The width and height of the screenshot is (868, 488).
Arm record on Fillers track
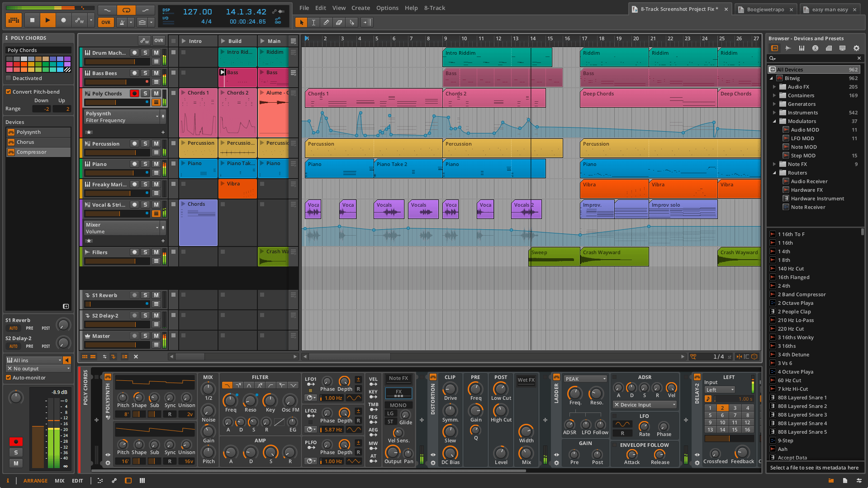pos(134,252)
